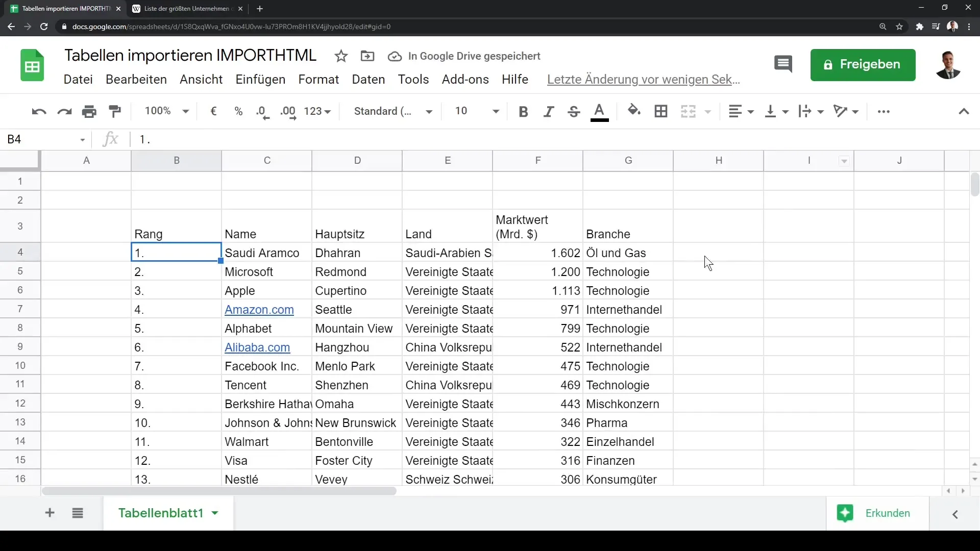Open the font size 10 dropdown
The width and height of the screenshot is (980, 551).
point(477,111)
